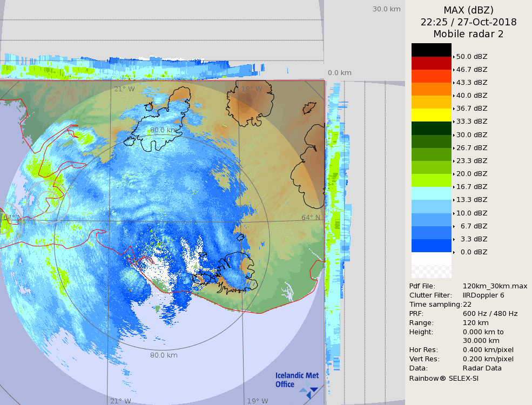Choose the checkered transparent legend swatch

pyautogui.click(x=431, y=265)
